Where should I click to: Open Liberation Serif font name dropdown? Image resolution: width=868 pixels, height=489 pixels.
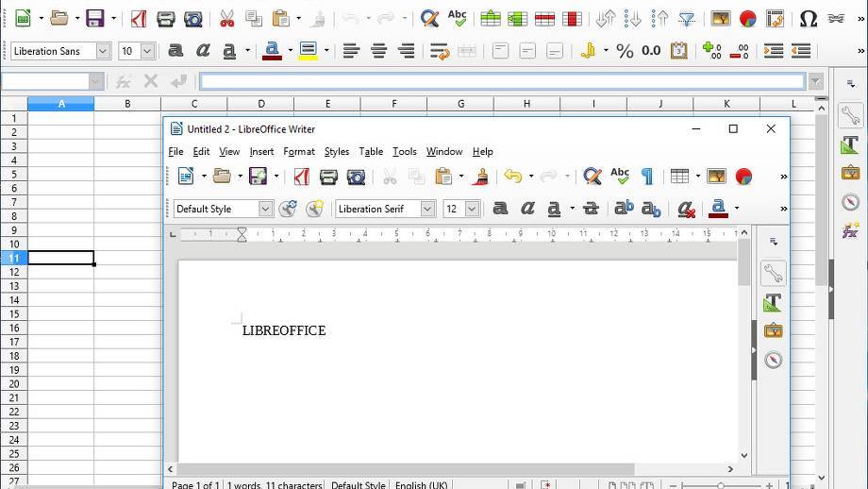pyautogui.click(x=427, y=209)
